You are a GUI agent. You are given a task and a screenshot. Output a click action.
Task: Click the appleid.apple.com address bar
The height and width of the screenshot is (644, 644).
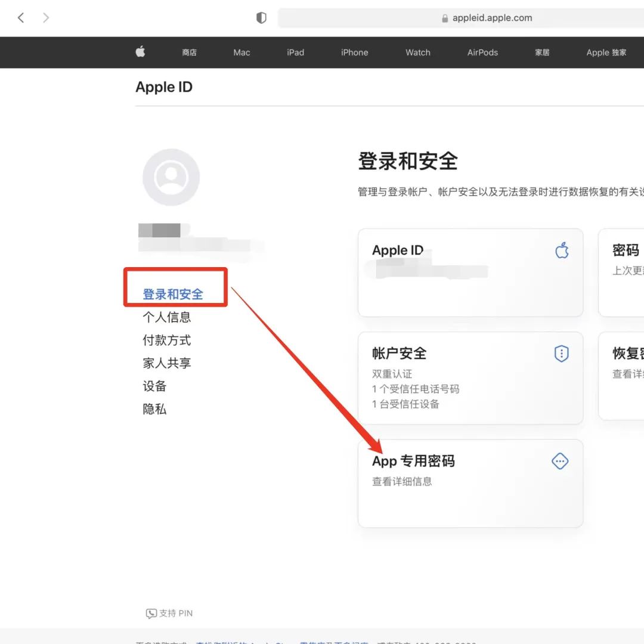[x=461, y=18]
